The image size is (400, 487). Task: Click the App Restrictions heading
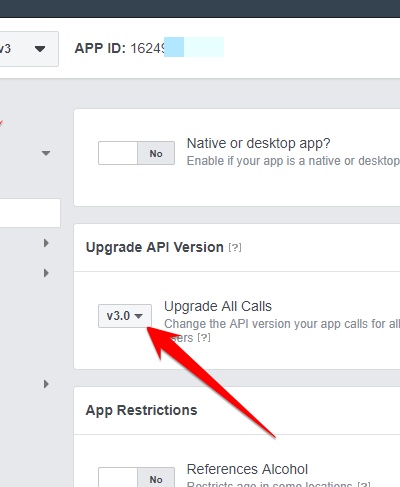click(141, 410)
